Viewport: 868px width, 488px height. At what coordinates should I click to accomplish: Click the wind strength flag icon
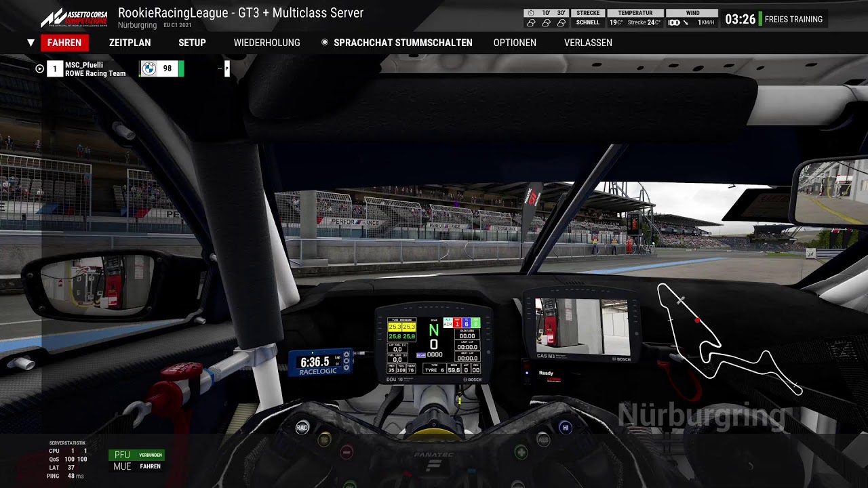(674, 22)
